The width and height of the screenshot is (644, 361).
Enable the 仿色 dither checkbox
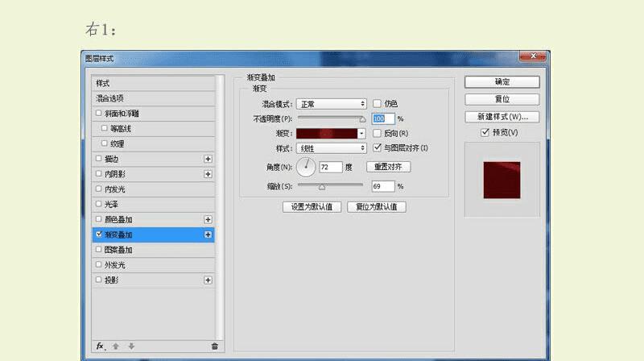pos(377,104)
